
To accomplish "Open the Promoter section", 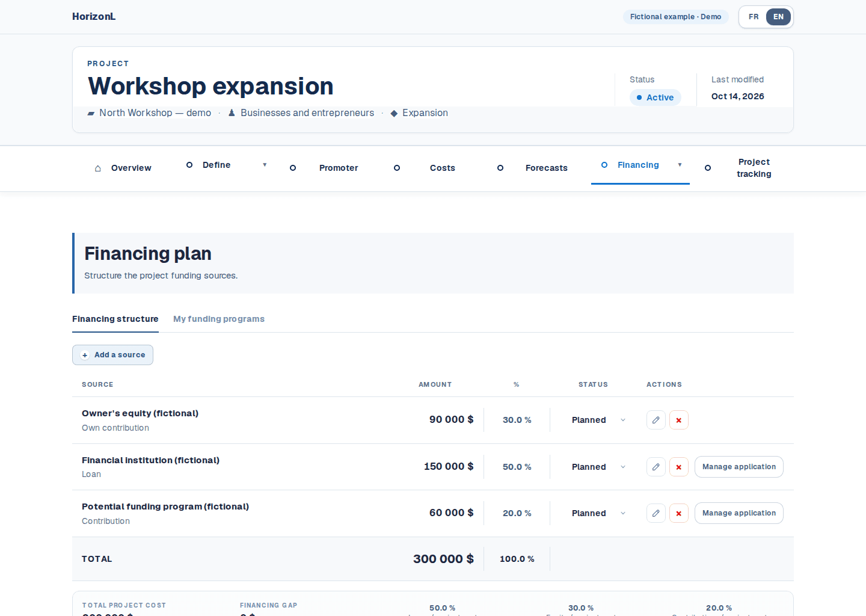I will tap(339, 168).
